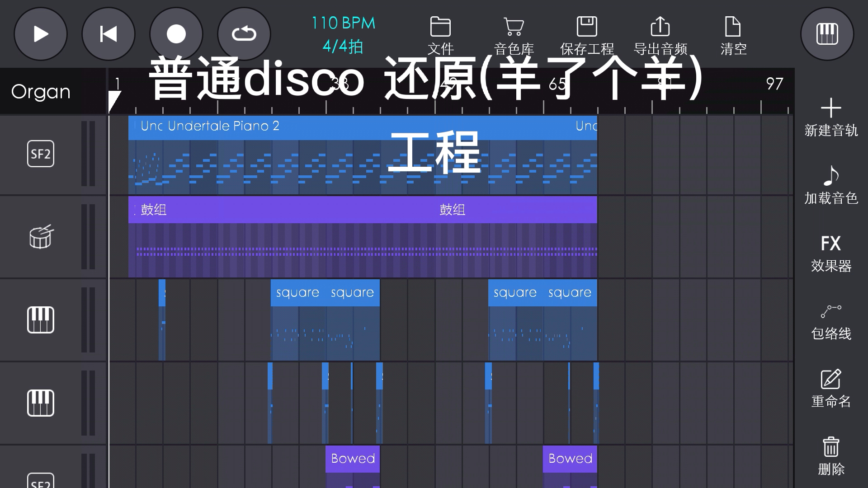Screen dimensions: 868x488
Task: Open the 文件 file menu
Action: click(x=440, y=36)
